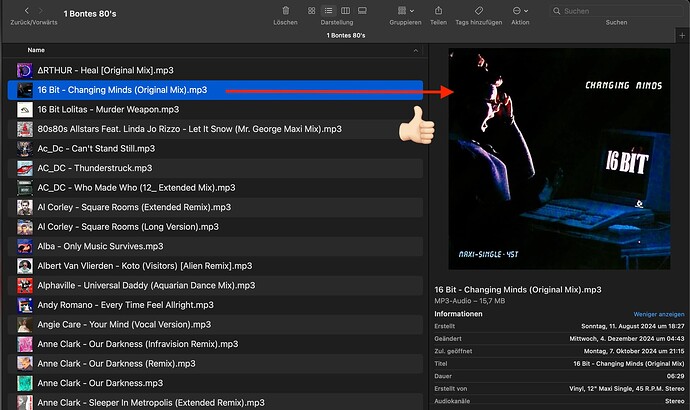The width and height of the screenshot is (690, 410).
Task: Click the Teilen share icon
Action: click(x=438, y=11)
